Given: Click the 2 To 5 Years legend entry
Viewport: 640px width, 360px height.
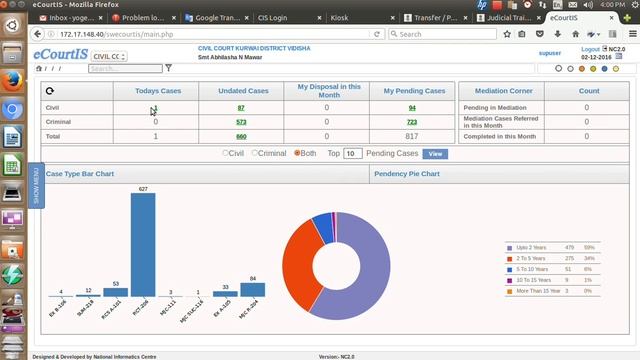Looking at the screenshot, I should point(552,258).
